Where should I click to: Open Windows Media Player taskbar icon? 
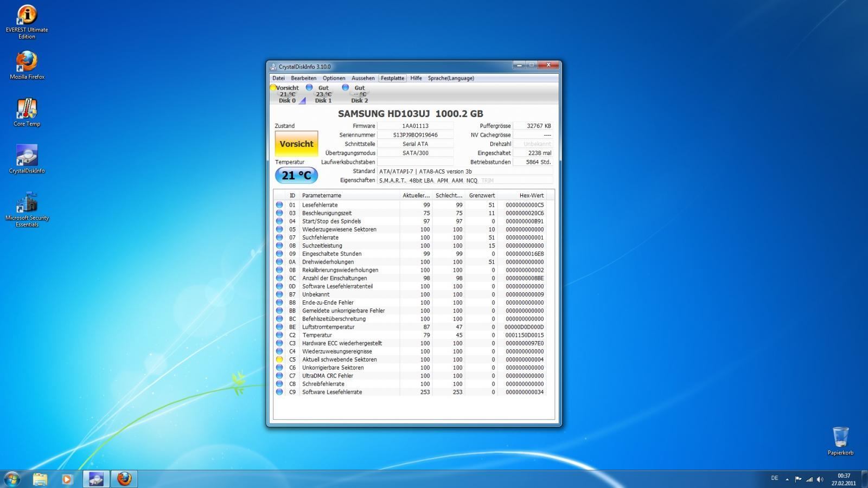[67, 479]
